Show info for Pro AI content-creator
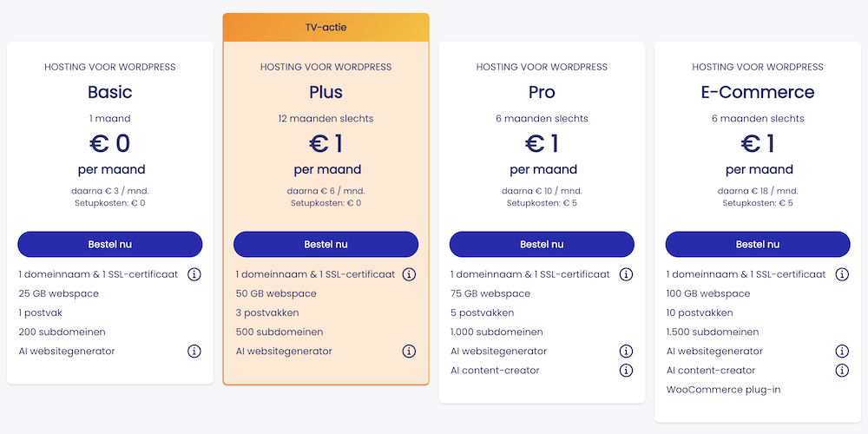868x434 pixels. (x=626, y=371)
